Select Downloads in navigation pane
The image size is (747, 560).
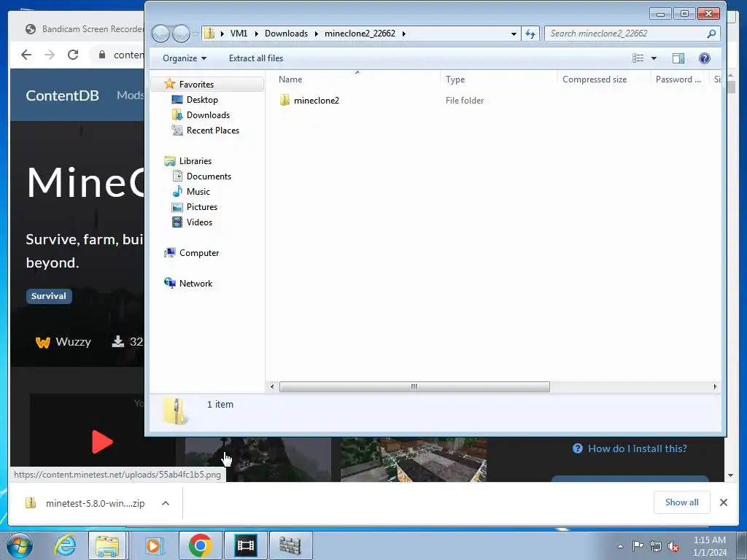pos(208,114)
